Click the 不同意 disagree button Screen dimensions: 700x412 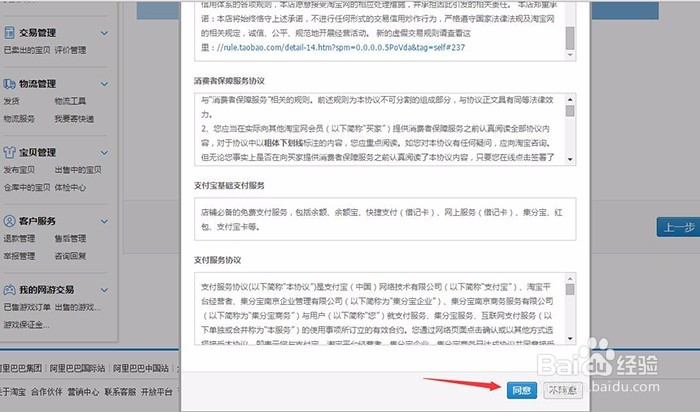pos(562,391)
